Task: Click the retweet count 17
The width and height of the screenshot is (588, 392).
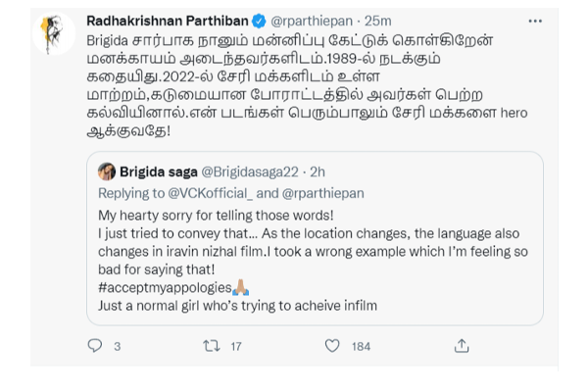Action: (235, 346)
